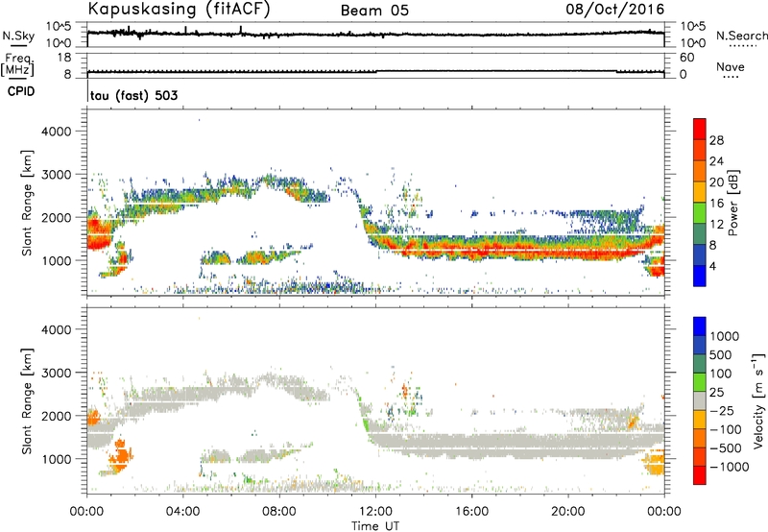The image size is (768, 532).
Task: Click the gray segment of Velocity colorbar
Action: click(x=700, y=400)
